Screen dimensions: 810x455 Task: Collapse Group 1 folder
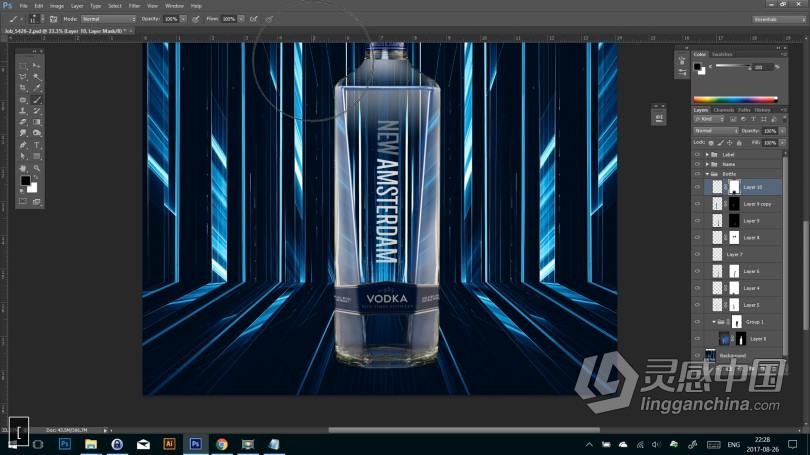[714, 322]
